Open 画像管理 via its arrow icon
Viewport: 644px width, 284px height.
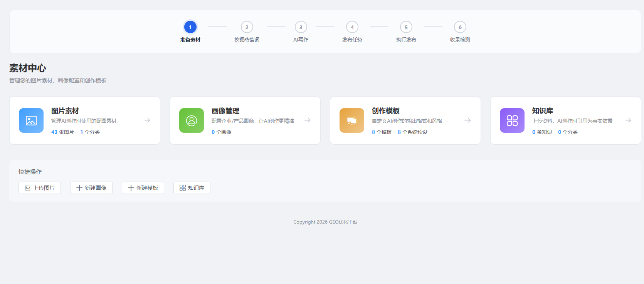(x=308, y=120)
